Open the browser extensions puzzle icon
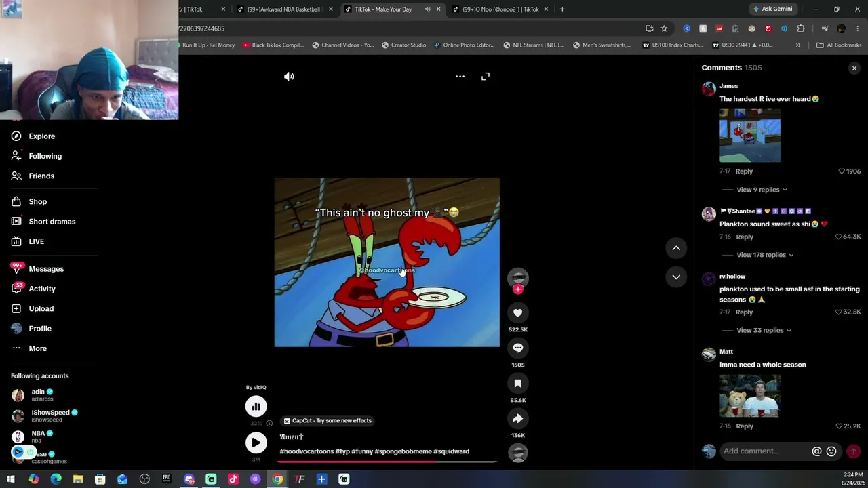This screenshot has height=488, width=868. (x=801, y=28)
